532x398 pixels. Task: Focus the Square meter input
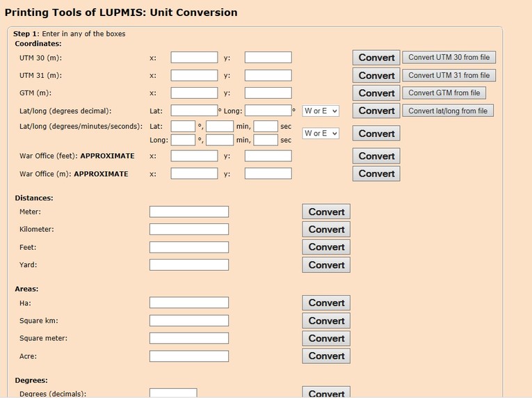[189, 338]
